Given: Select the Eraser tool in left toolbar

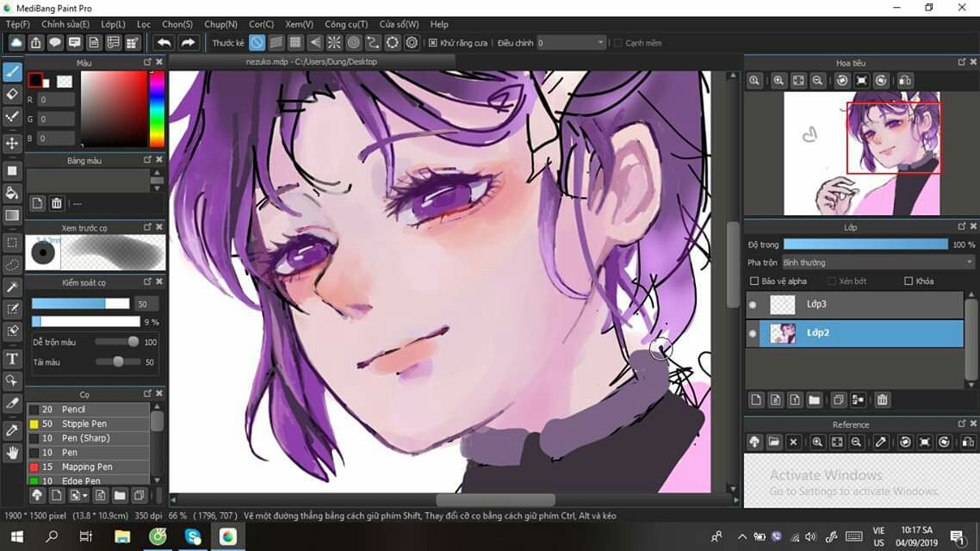Looking at the screenshot, I should [13, 94].
